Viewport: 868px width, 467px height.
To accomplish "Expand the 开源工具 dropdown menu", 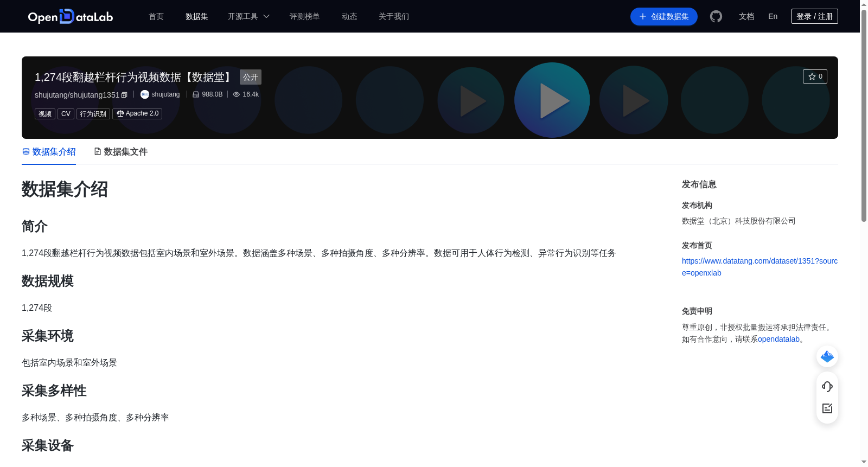I will pyautogui.click(x=248, y=16).
